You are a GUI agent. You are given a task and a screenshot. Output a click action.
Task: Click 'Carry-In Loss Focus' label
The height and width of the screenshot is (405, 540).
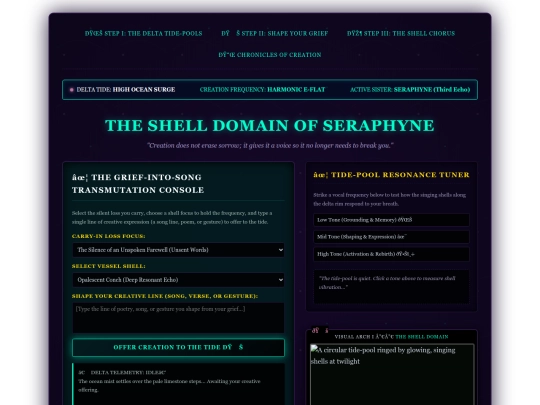(x=108, y=236)
